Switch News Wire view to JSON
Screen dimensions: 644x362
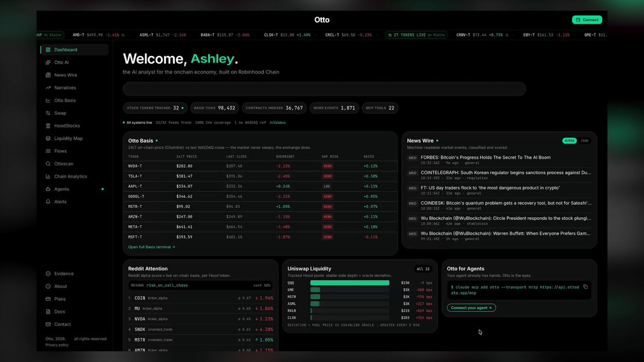coord(584,141)
